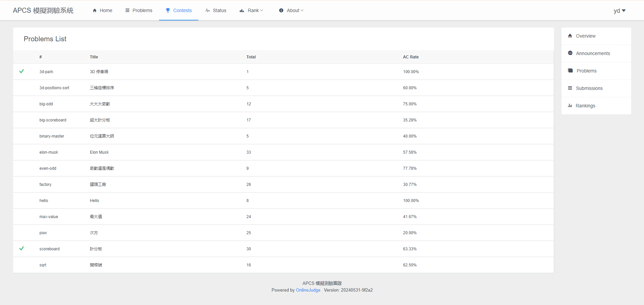This screenshot has height=305, width=644.
Task: Open the elon-musk problem
Action: click(49, 152)
